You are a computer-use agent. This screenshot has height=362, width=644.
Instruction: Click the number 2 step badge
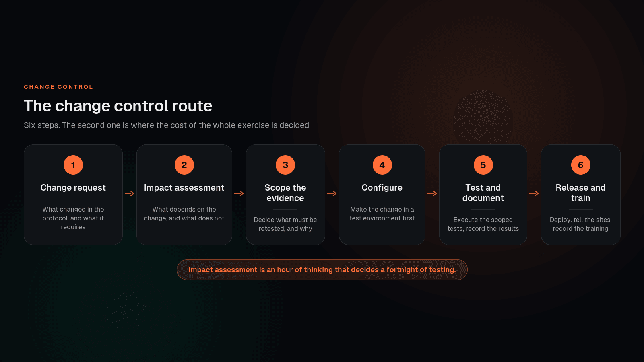(x=184, y=165)
